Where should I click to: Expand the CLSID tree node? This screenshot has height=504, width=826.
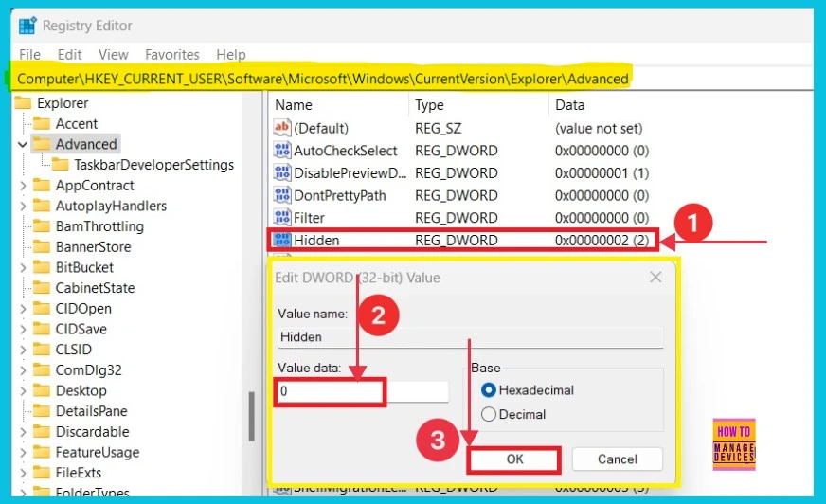[x=23, y=350]
